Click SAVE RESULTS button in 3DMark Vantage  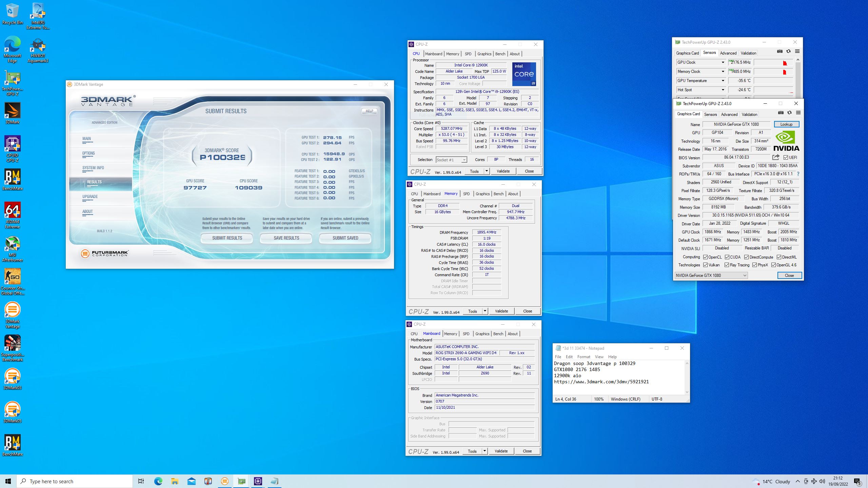tap(286, 238)
